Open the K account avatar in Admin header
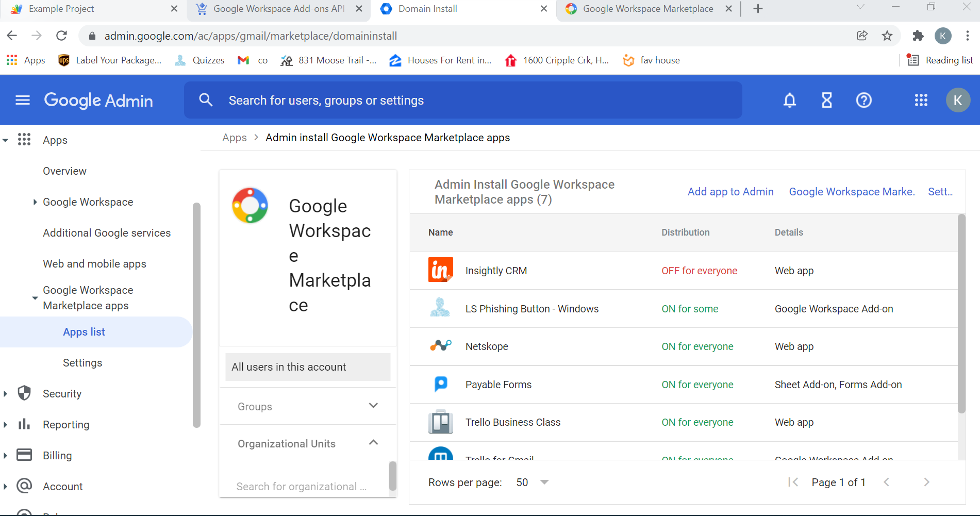This screenshot has width=980, height=516. [958, 100]
